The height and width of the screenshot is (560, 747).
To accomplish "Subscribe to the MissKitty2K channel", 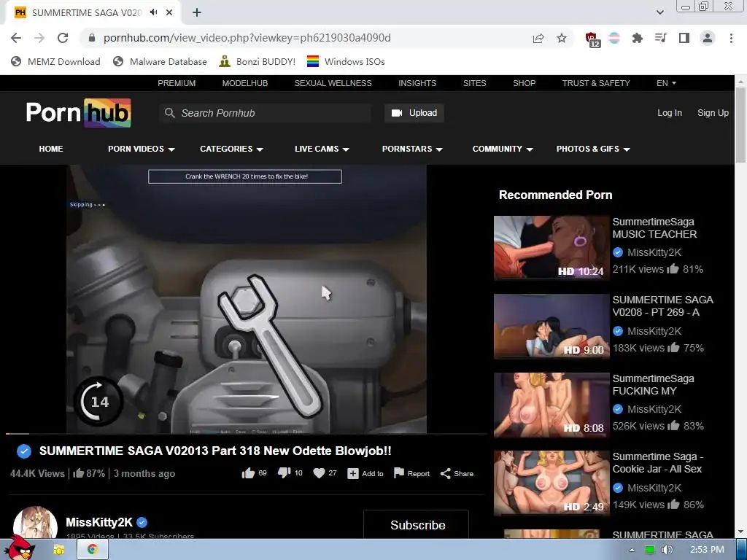I will (x=416, y=524).
